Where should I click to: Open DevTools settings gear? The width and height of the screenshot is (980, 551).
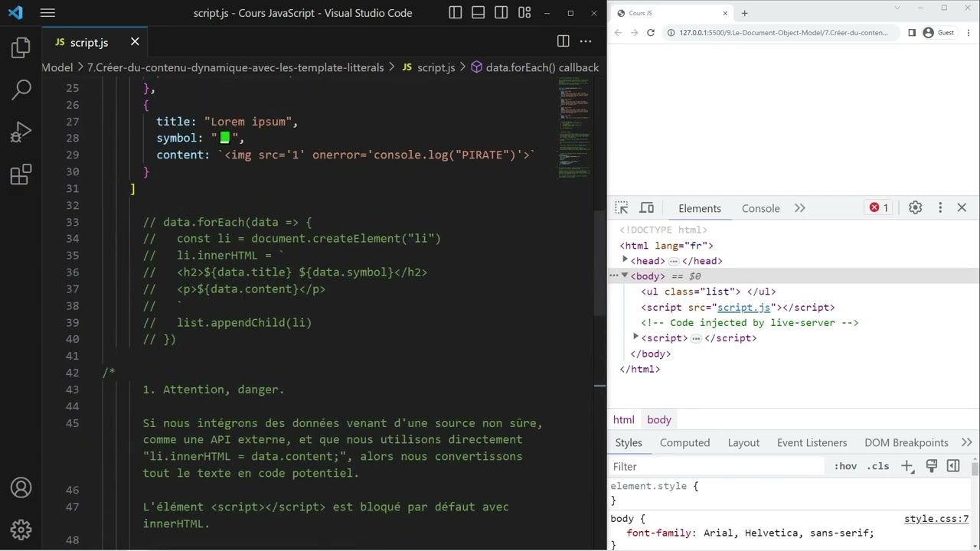pos(915,207)
